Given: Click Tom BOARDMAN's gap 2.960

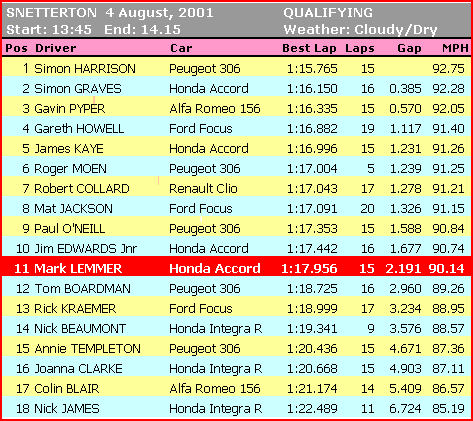Looking at the screenshot, I should click(405, 288).
